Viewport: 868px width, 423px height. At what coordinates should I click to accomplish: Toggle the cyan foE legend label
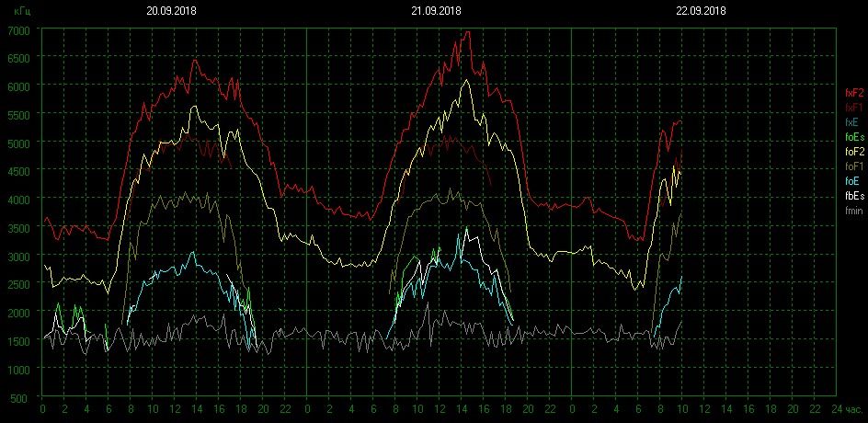pos(852,181)
